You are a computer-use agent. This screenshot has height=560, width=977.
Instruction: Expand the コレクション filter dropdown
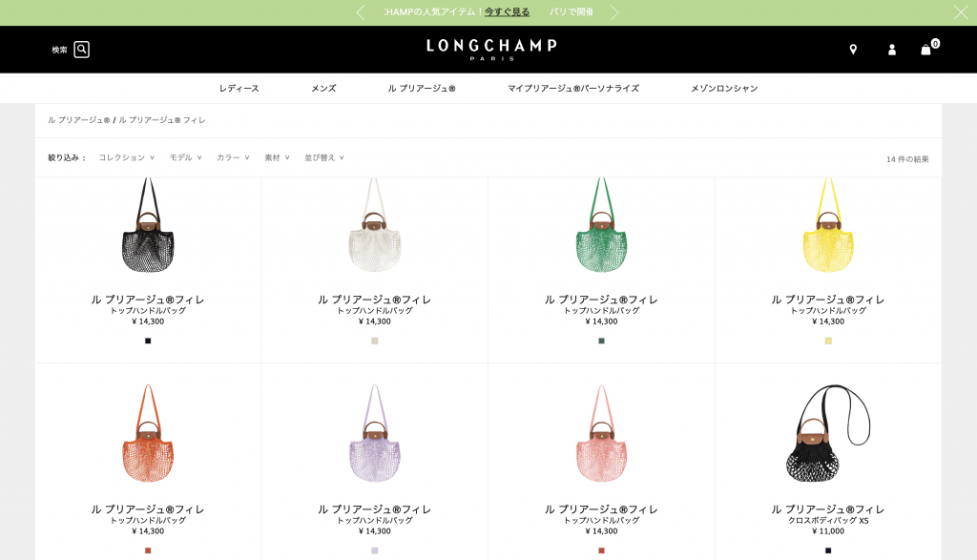tap(127, 157)
